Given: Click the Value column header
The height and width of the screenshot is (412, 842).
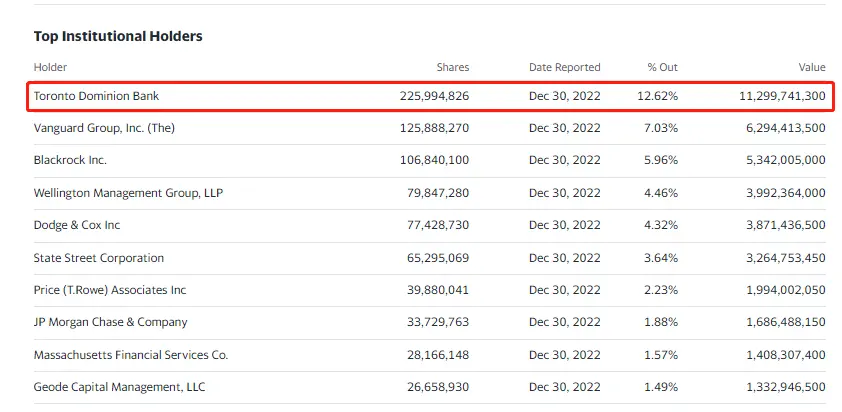Looking at the screenshot, I should pos(812,67).
